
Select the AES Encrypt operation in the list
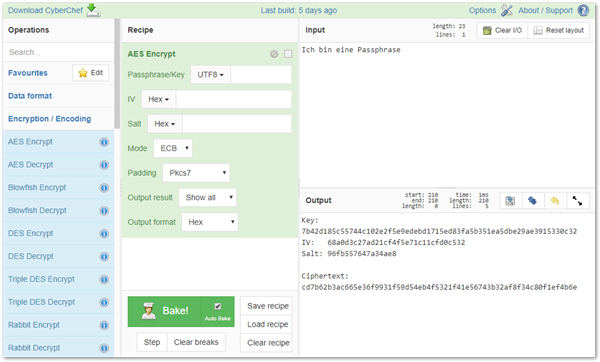point(59,142)
